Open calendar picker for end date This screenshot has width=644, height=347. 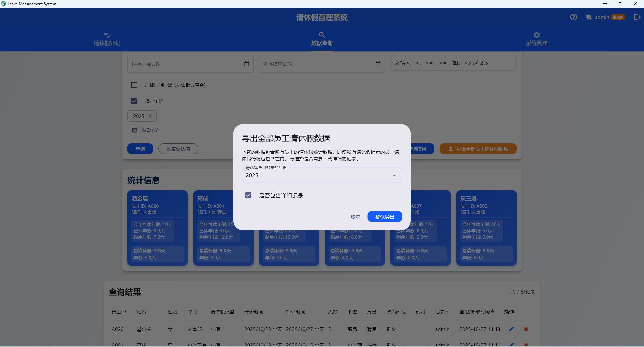(378, 64)
